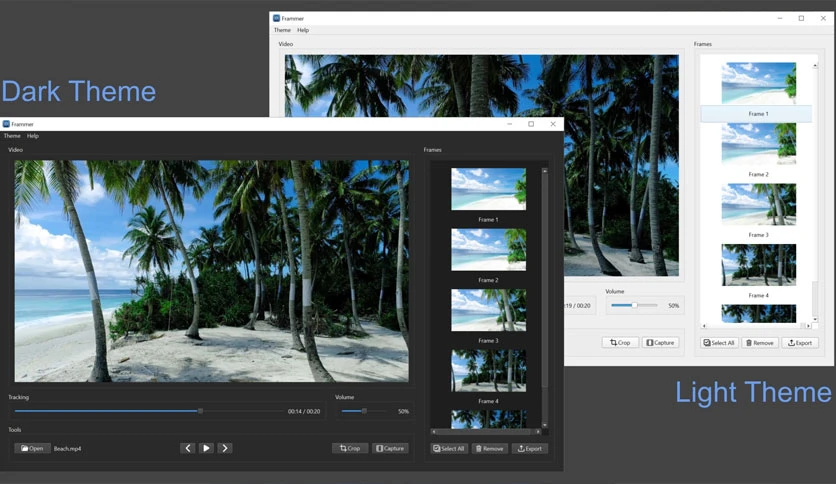Click the video preview in the dark window
This screenshot has height=484, width=836.
click(212, 271)
